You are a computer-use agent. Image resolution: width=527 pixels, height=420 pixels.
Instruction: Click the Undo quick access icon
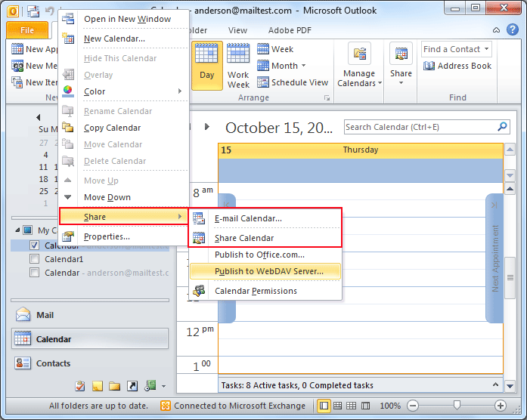[49, 11]
